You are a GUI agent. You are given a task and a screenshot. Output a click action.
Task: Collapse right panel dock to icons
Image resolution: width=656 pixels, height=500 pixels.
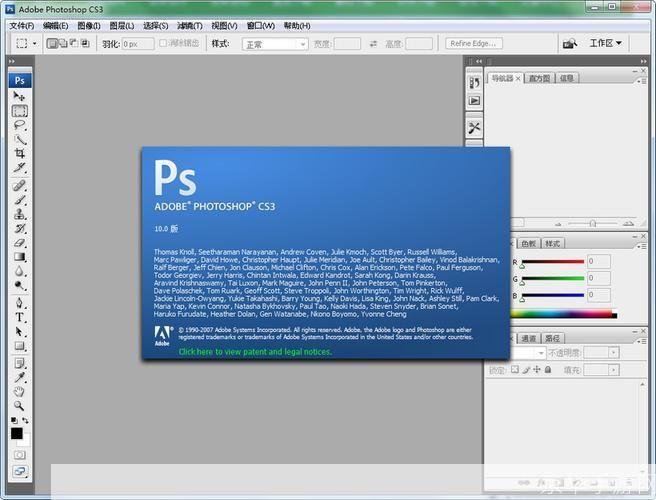[x=643, y=62]
